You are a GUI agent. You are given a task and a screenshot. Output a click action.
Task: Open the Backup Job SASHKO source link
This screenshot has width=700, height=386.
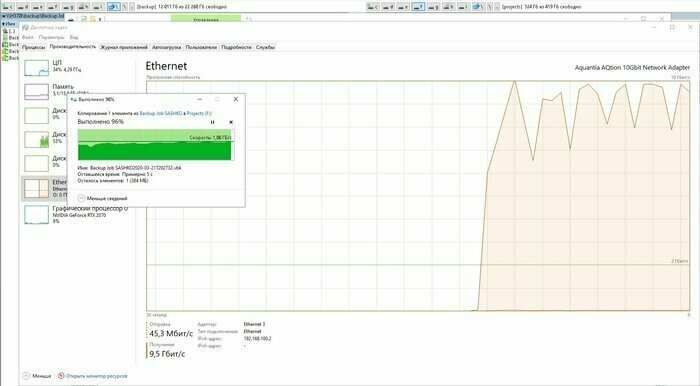[161, 113]
